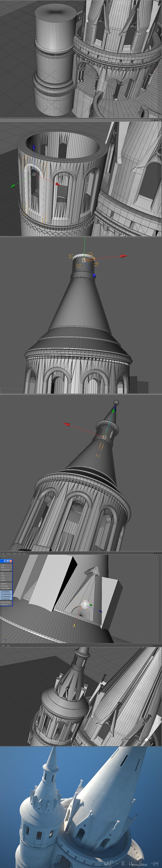Click the rotate camera icon in topmost viewport header

[157, 120]
